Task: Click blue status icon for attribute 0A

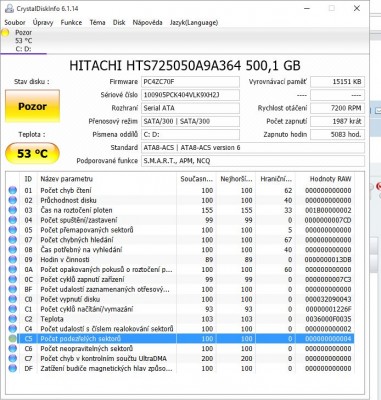Action: (x=13, y=269)
